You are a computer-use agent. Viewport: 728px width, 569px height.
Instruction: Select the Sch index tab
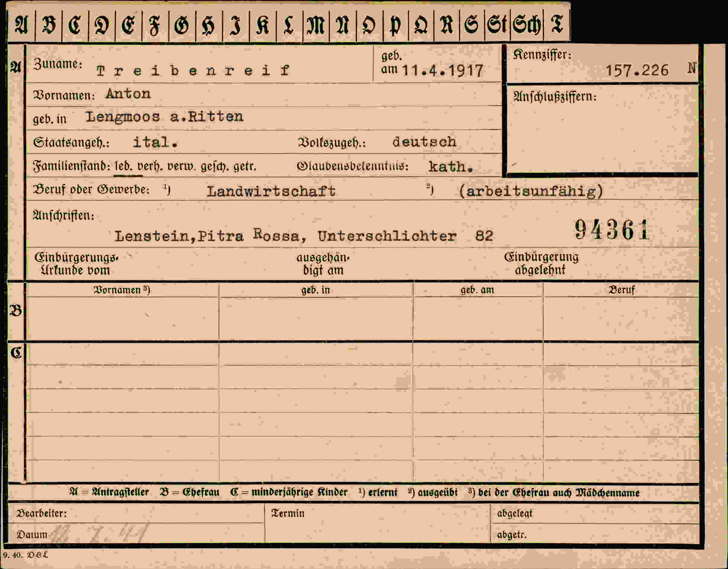point(527,25)
